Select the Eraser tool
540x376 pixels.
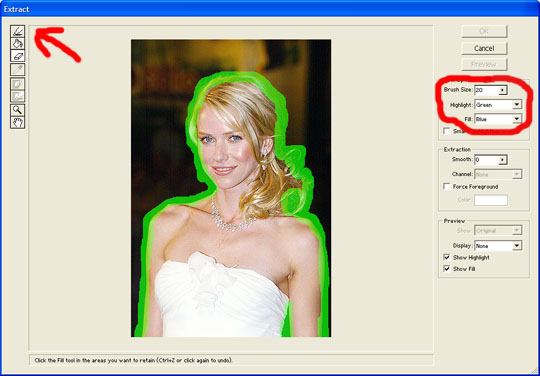pyautogui.click(x=18, y=55)
